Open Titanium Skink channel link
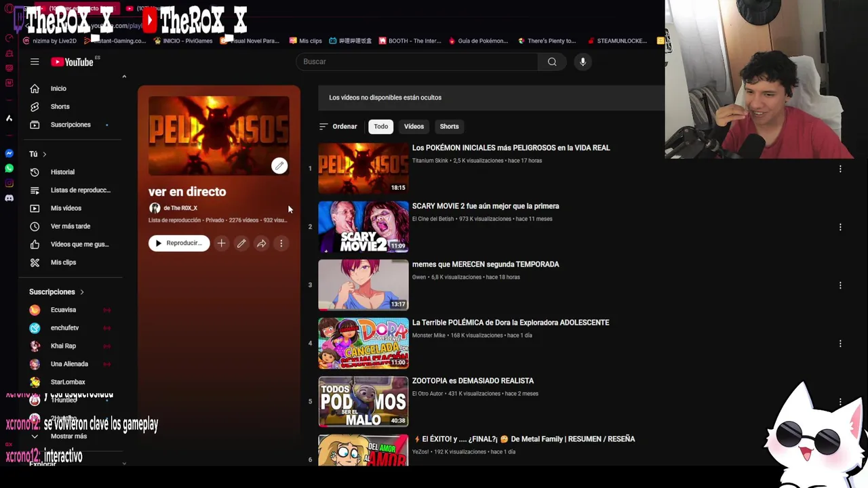Screen dimensions: 868x488 pos(430,161)
